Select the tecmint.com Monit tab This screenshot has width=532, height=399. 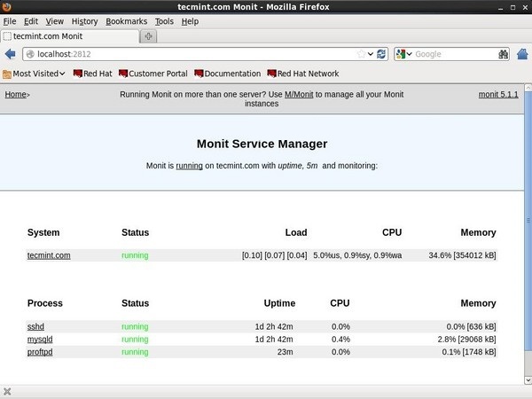click(69, 36)
